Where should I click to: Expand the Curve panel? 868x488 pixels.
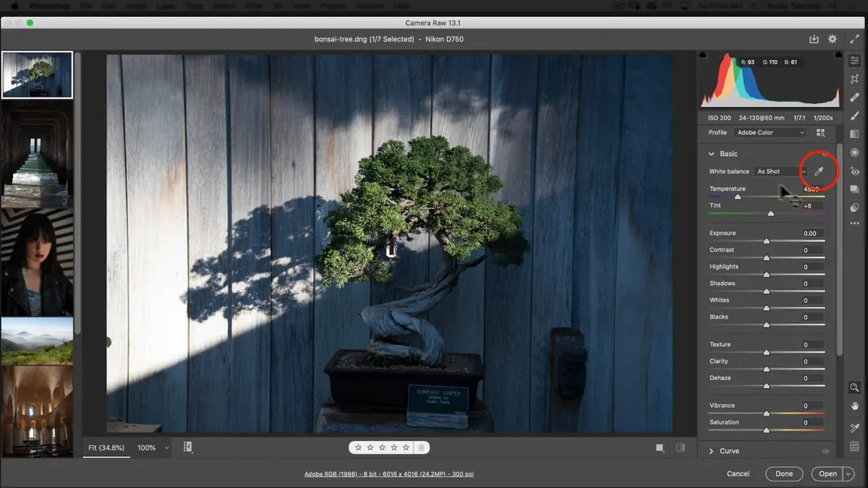pyautogui.click(x=711, y=451)
